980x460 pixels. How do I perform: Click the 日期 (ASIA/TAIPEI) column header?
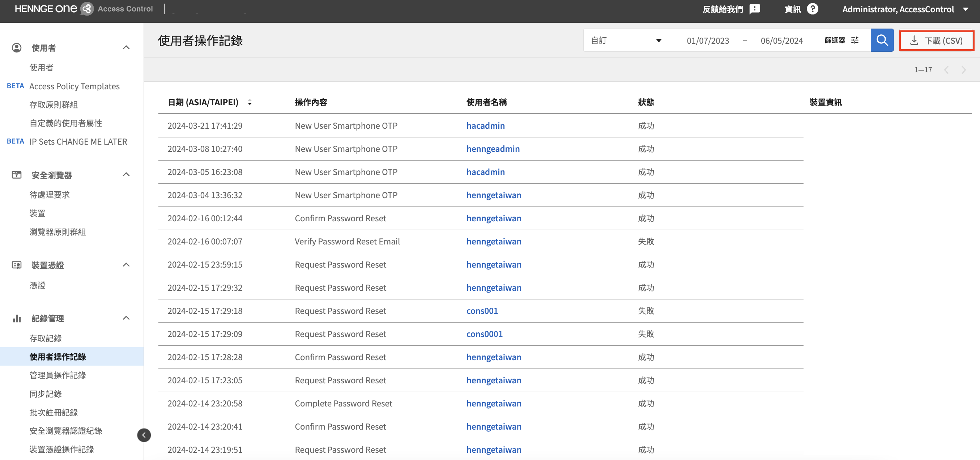[x=203, y=102]
